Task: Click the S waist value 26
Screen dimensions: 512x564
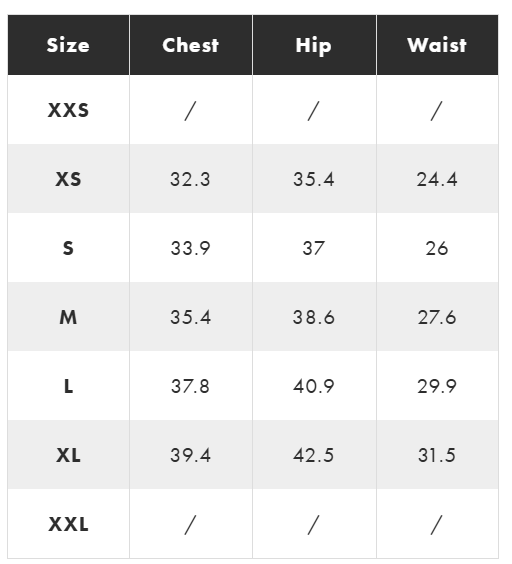Action: tap(437, 248)
